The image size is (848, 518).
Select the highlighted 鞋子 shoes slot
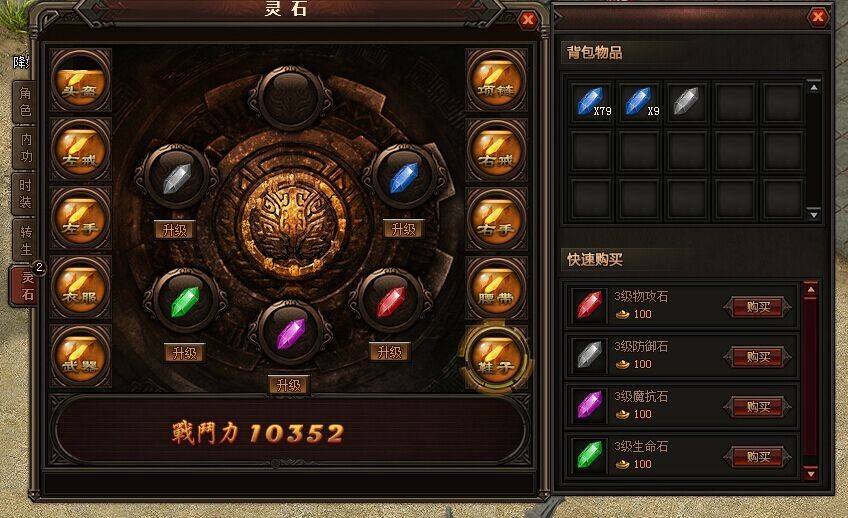click(496, 356)
